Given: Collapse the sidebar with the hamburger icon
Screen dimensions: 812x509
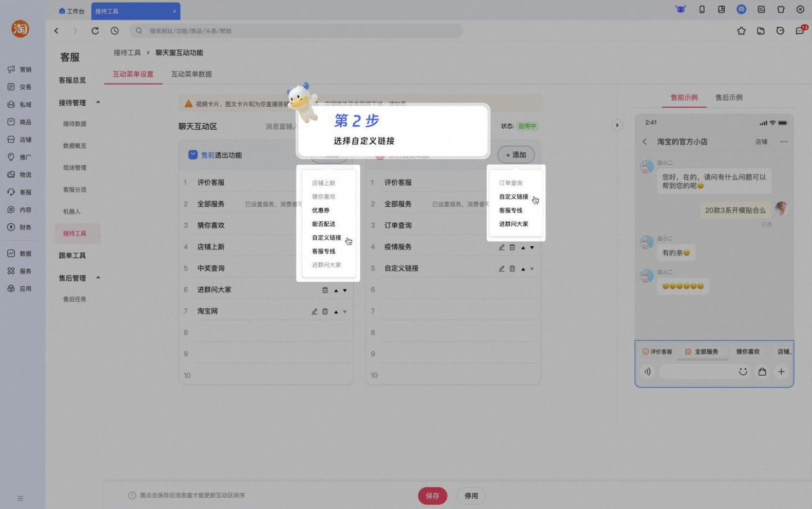Looking at the screenshot, I should coord(20,498).
